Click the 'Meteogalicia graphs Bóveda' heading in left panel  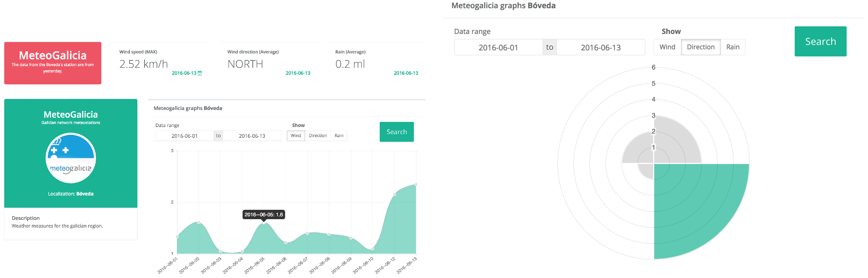click(188, 108)
